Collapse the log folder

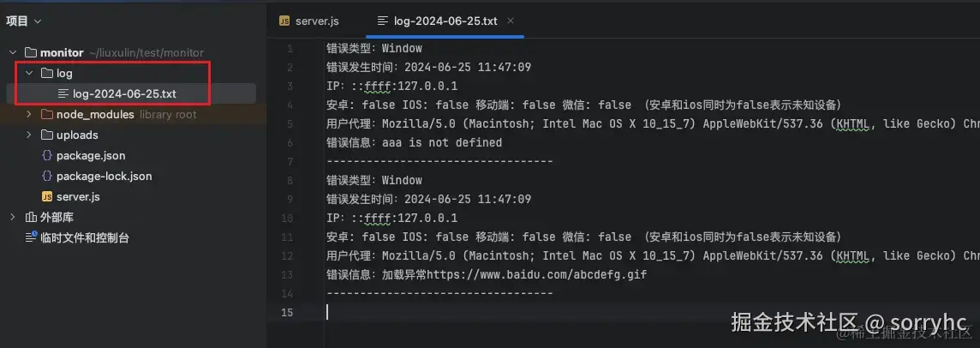(29, 74)
